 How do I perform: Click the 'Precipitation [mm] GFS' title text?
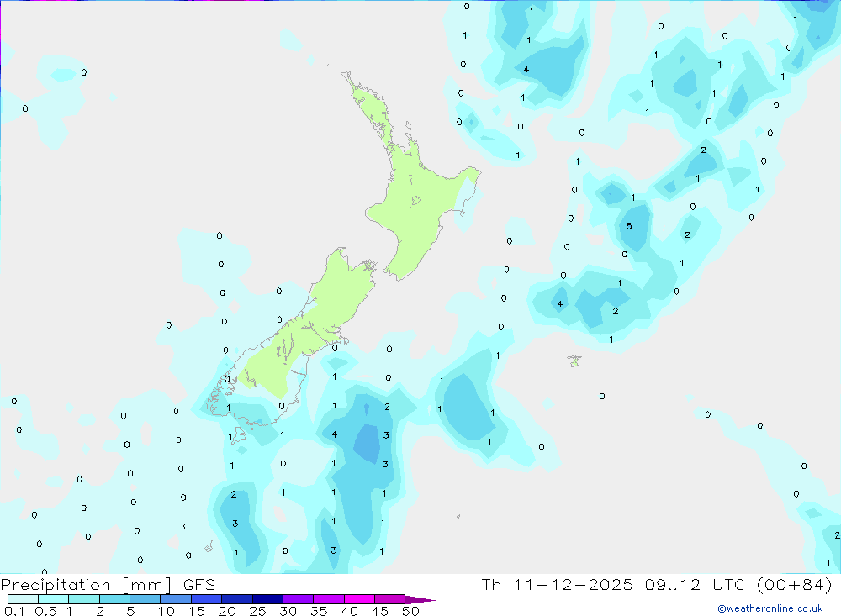click(108, 585)
